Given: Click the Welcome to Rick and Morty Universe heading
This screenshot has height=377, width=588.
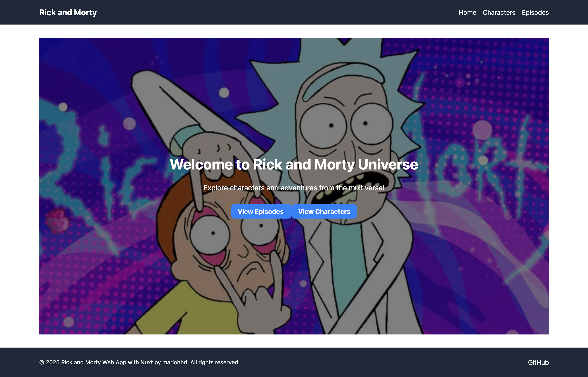Looking at the screenshot, I should point(294,164).
